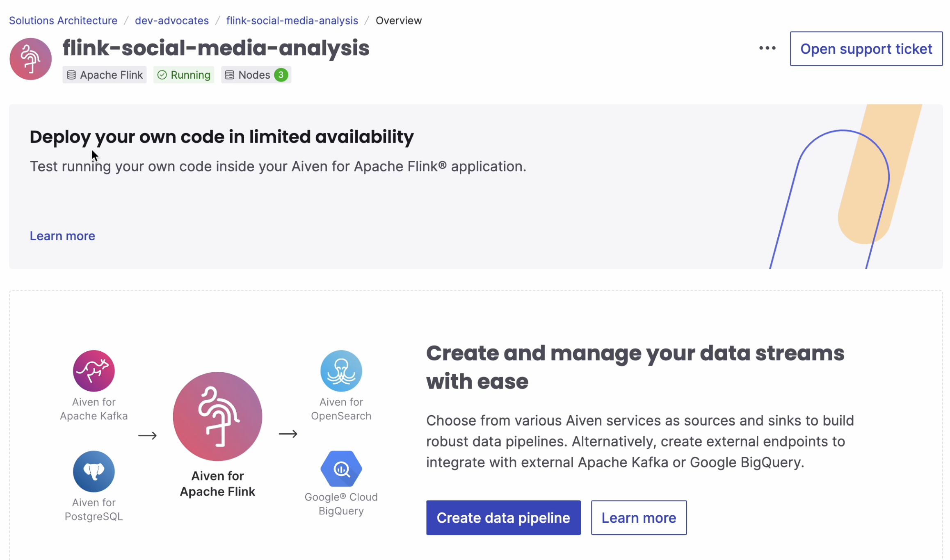Click the Google Cloud BigQuery hexagon icon
Screen dimensions: 950x560
click(x=341, y=469)
